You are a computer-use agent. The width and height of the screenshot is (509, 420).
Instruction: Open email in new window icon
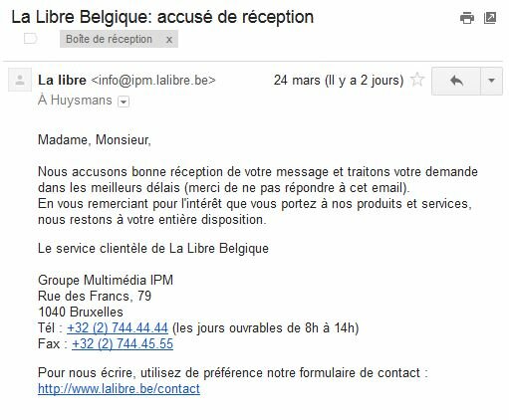pyautogui.click(x=490, y=18)
